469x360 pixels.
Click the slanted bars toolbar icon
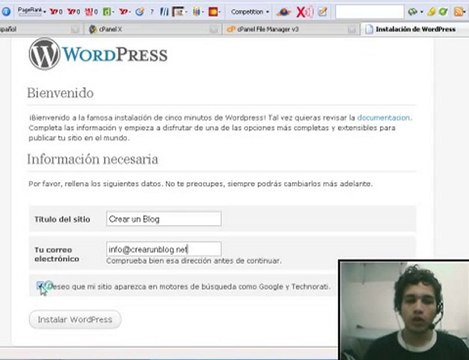[164, 12]
